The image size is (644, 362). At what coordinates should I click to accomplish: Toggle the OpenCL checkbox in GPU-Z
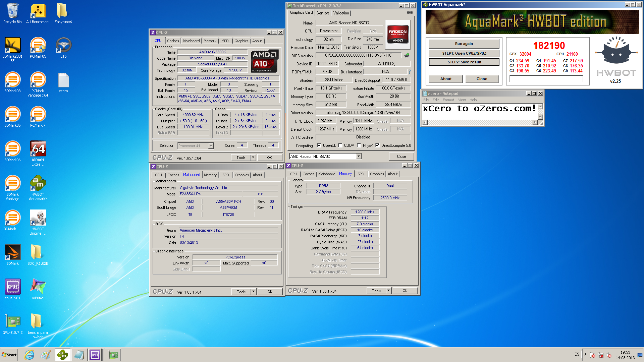pyautogui.click(x=319, y=145)
